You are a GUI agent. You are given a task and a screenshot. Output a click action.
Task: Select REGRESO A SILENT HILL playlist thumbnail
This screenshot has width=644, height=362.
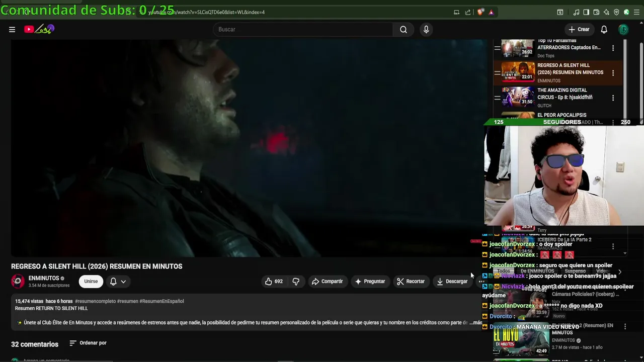pos(518,73)
